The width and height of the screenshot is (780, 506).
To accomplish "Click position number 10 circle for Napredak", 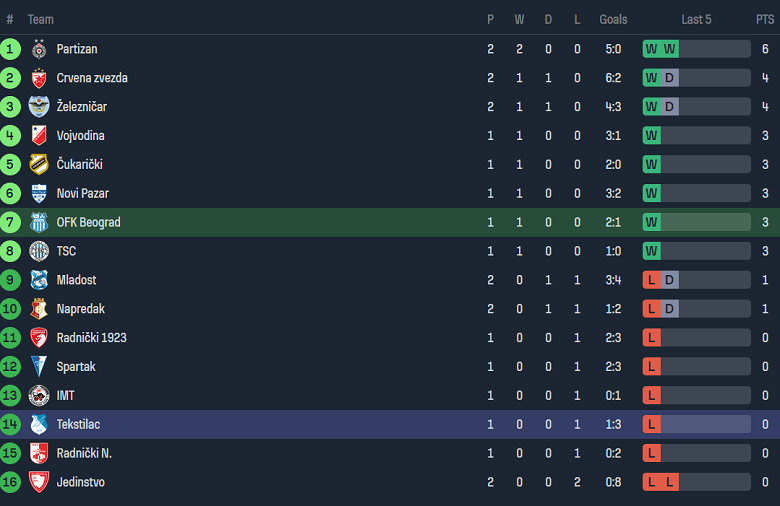I will [x=10, y=309].
